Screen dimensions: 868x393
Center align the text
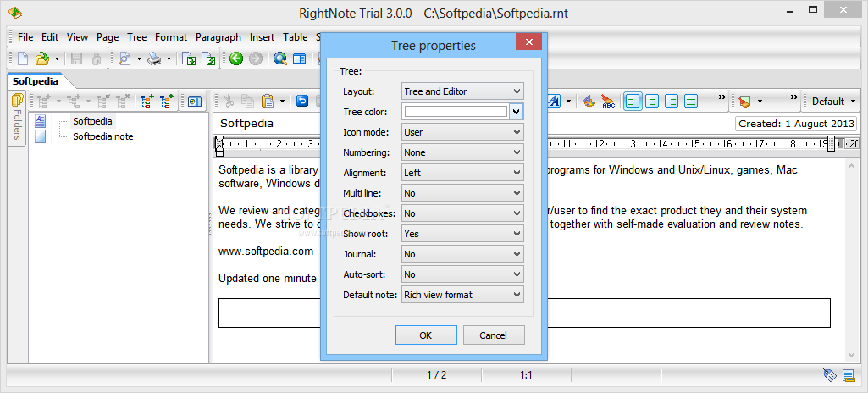[653, 101]
